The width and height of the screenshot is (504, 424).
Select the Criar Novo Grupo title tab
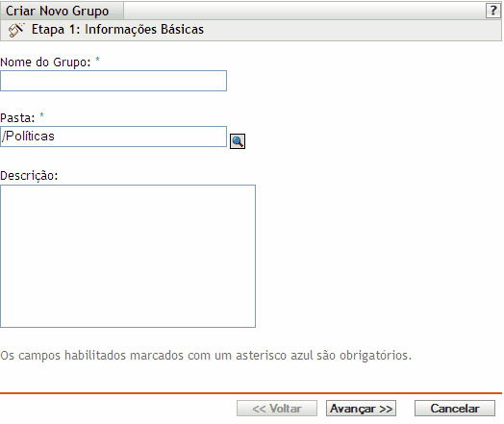57,11
